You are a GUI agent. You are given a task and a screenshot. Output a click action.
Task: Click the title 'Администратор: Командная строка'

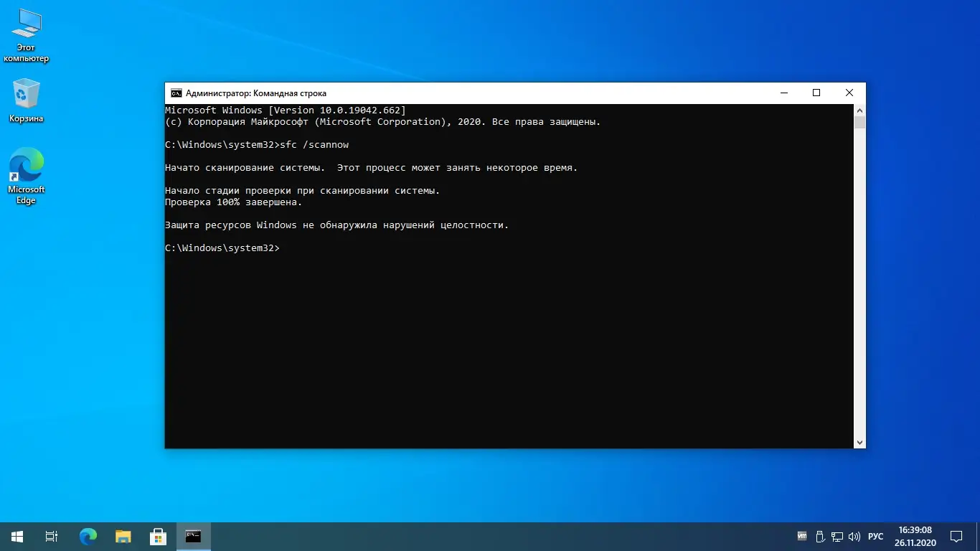256,93
